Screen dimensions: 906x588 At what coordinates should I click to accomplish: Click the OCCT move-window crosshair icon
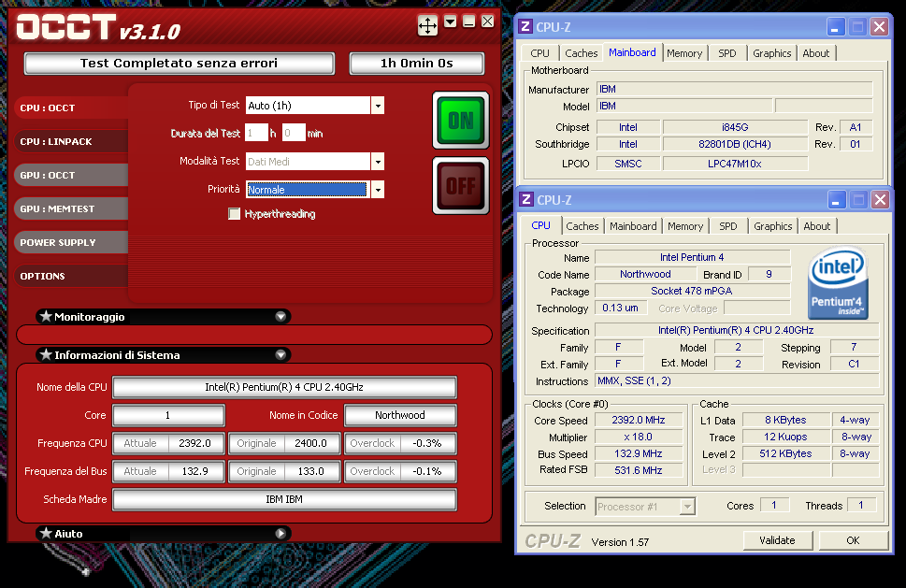click(427, 25)
